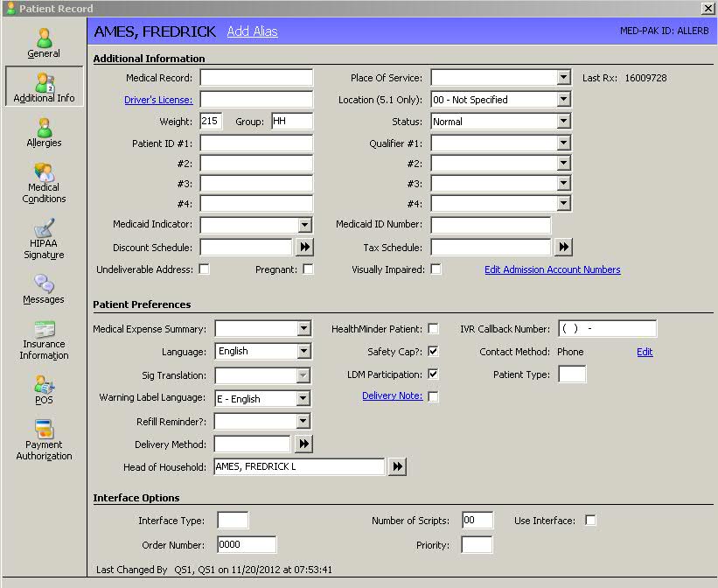Expand the Medicaid Indicator dropdown
The width and height of the screenshot is (718, 588).
tap(304, 225)
